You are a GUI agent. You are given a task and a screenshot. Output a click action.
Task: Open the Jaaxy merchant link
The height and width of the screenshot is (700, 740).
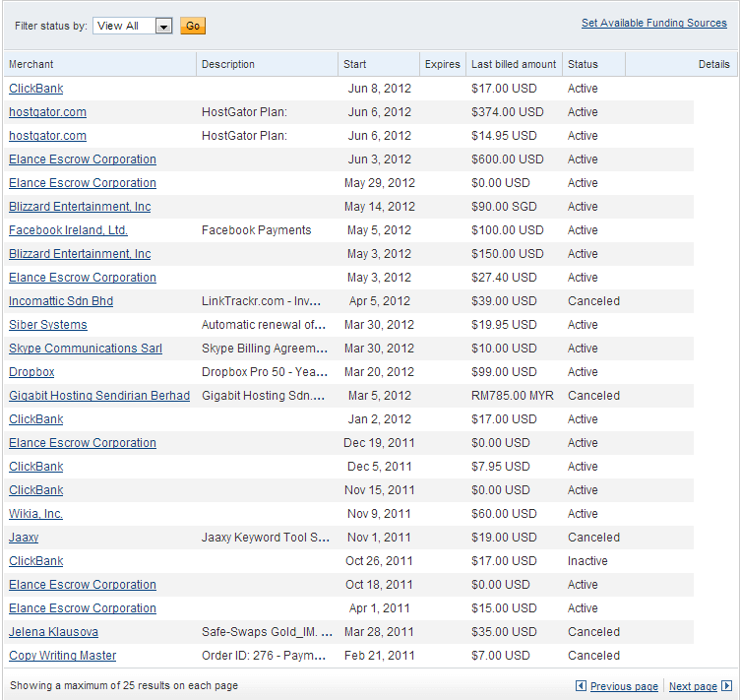coord(24,538)
